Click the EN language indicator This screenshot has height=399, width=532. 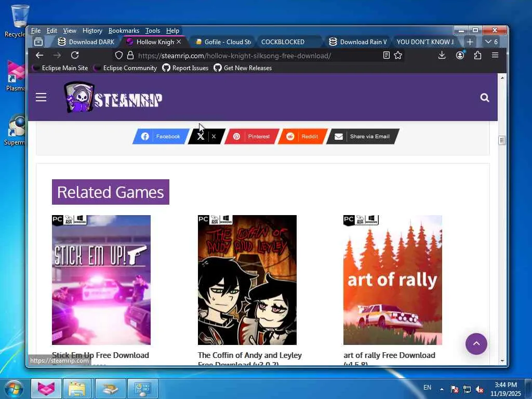point(427,387)
